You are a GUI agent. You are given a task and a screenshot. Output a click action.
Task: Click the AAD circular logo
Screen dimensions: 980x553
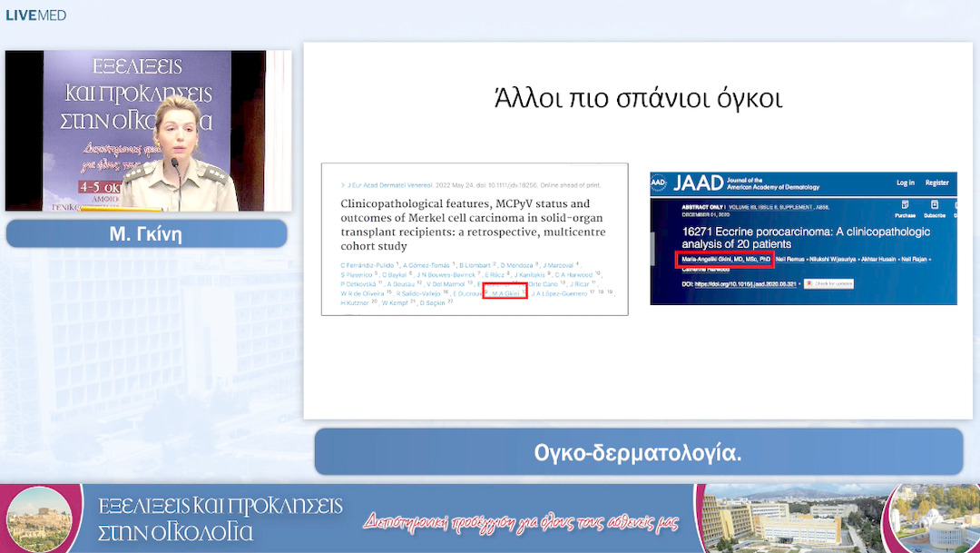[657, 181]
